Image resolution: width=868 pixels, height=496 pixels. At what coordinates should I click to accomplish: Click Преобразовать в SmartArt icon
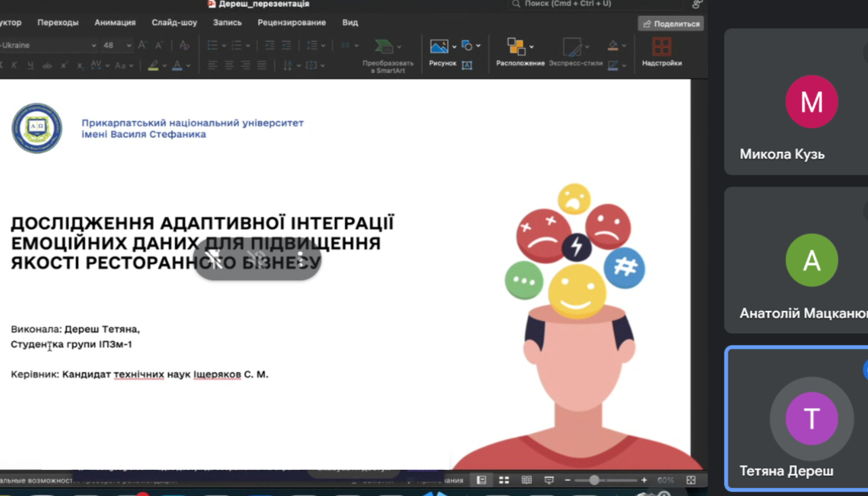[x=384, y=47]
